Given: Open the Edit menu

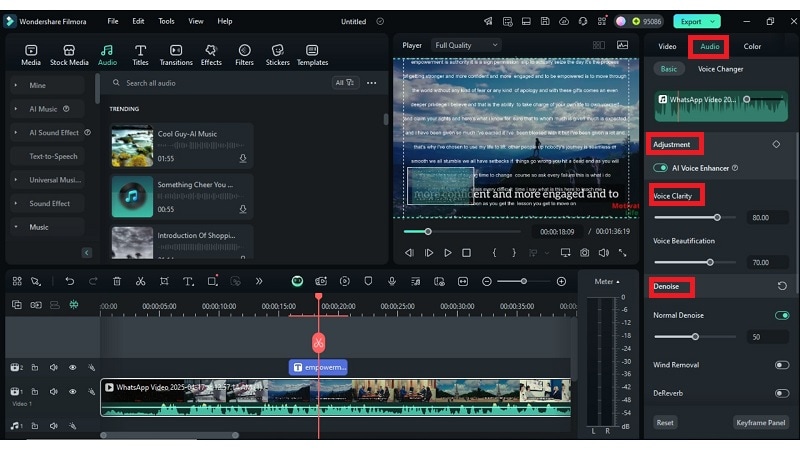Looking at the screenshot, I should tap(138, 21).
